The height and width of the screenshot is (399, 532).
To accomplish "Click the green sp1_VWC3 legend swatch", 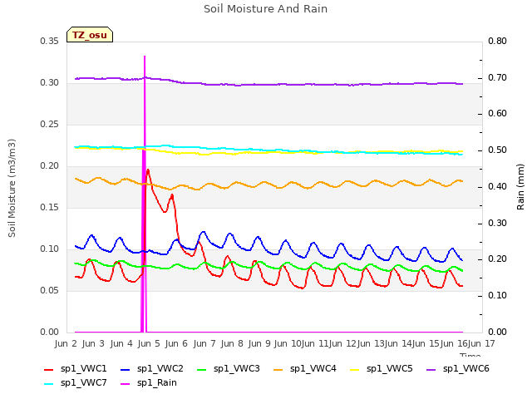I will click(x=202, y=369).
